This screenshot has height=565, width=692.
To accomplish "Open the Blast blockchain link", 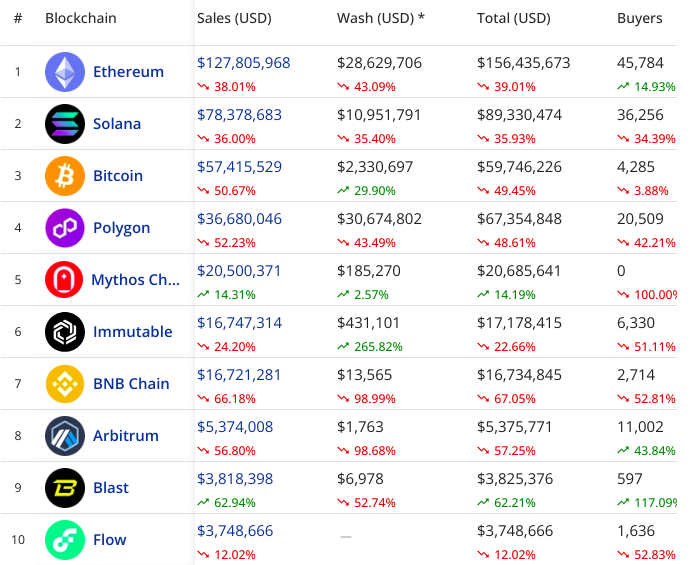I will coord(111,488).
